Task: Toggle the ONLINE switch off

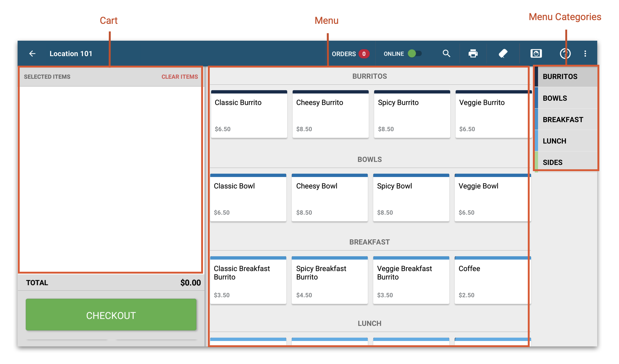Action: 415,53
